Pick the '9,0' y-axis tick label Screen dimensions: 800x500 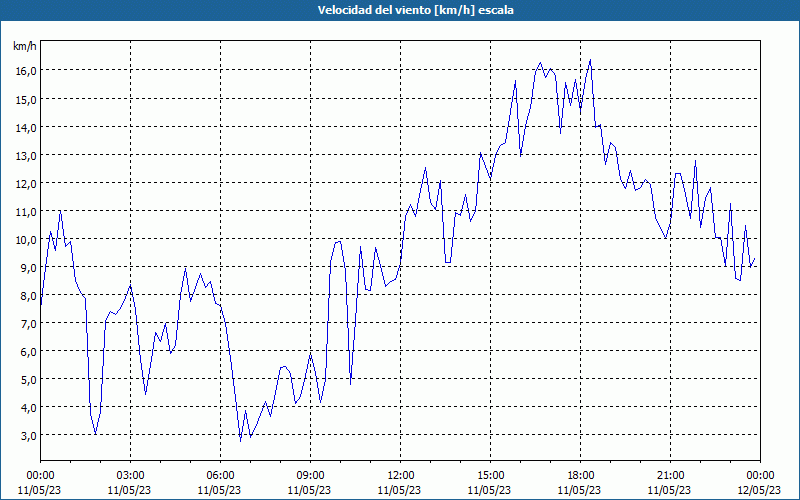tap(28, 268)
